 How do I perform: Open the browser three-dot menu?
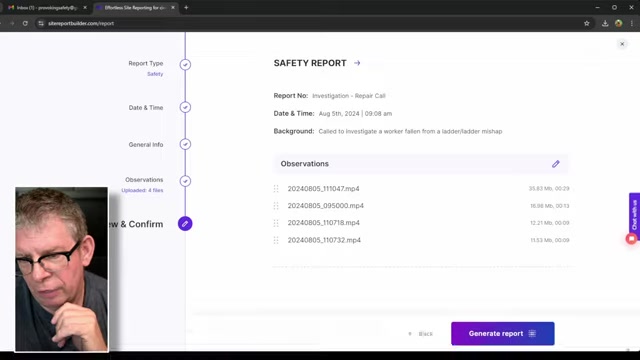pos(632,23)
